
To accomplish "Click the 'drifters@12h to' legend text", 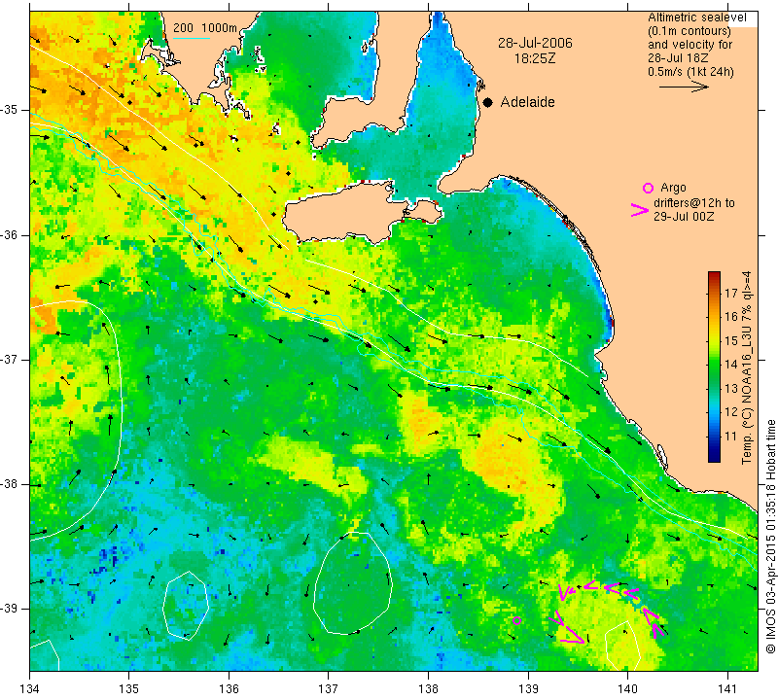I will pos(694,203).
